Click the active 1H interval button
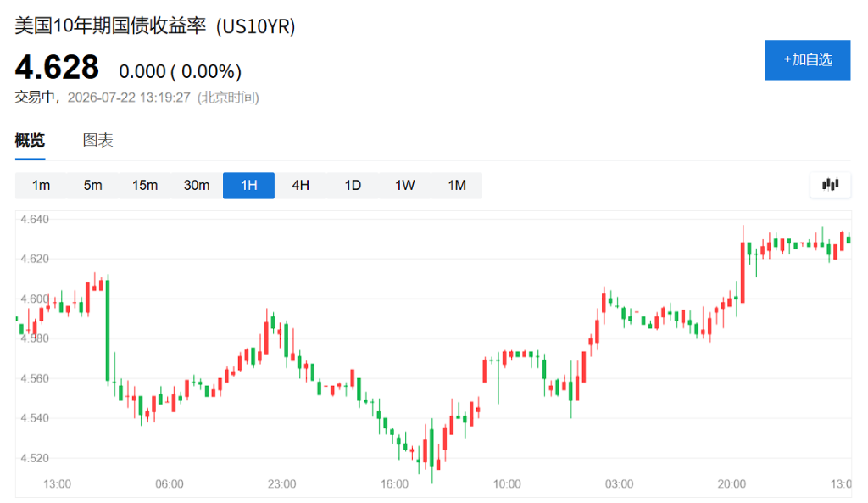868x503 pixels. (248, 185)
